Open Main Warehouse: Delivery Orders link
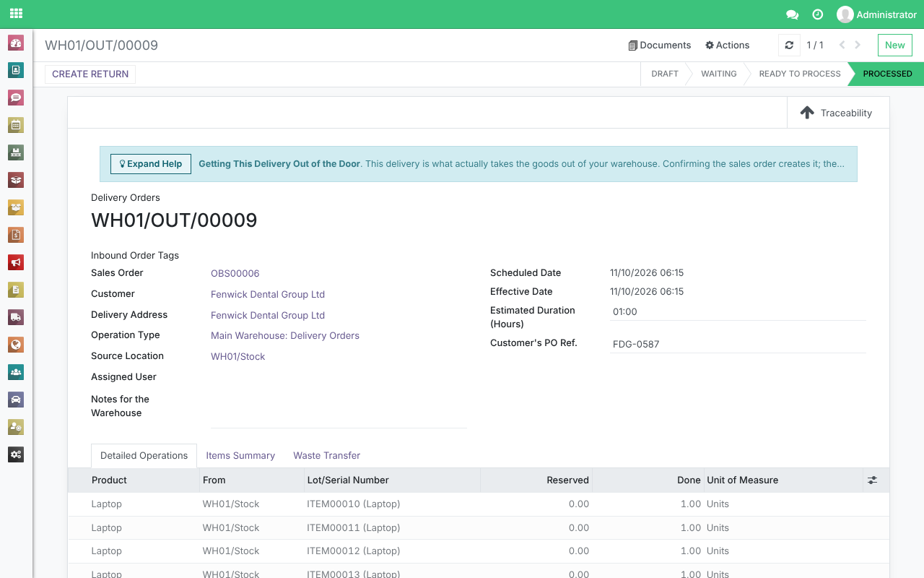The height and width of the screenshot is (578, 924). click(x=285, y=336)
